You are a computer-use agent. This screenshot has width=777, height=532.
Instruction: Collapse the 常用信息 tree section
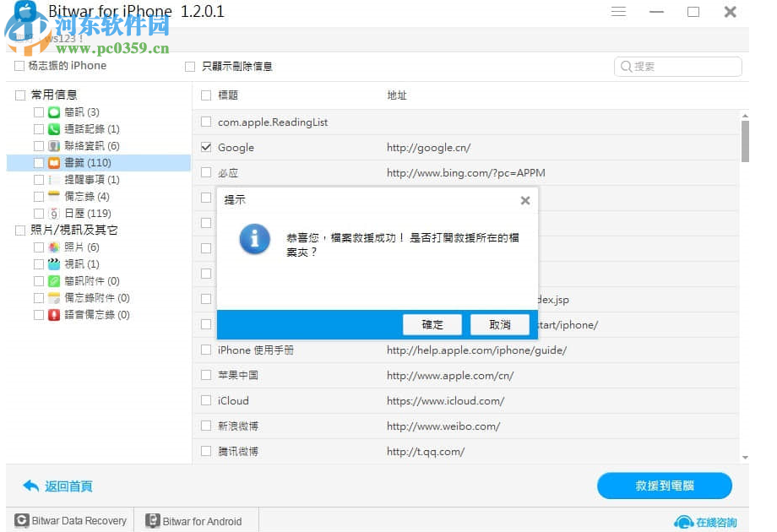(x=19, y=95)
